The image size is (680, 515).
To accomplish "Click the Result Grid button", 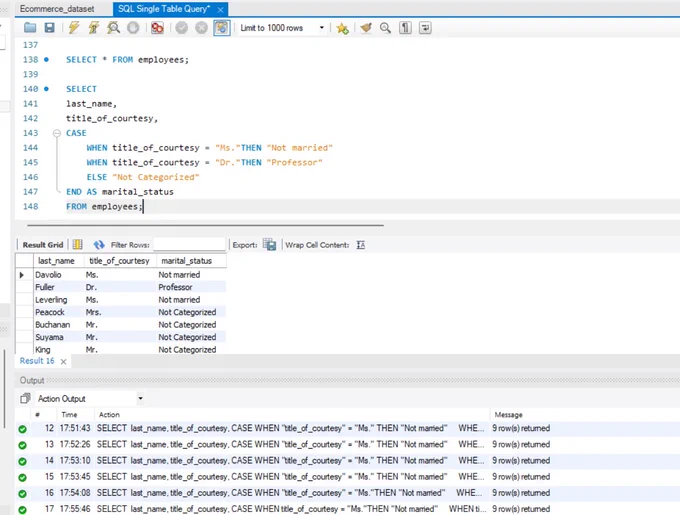I will (43, 245).
